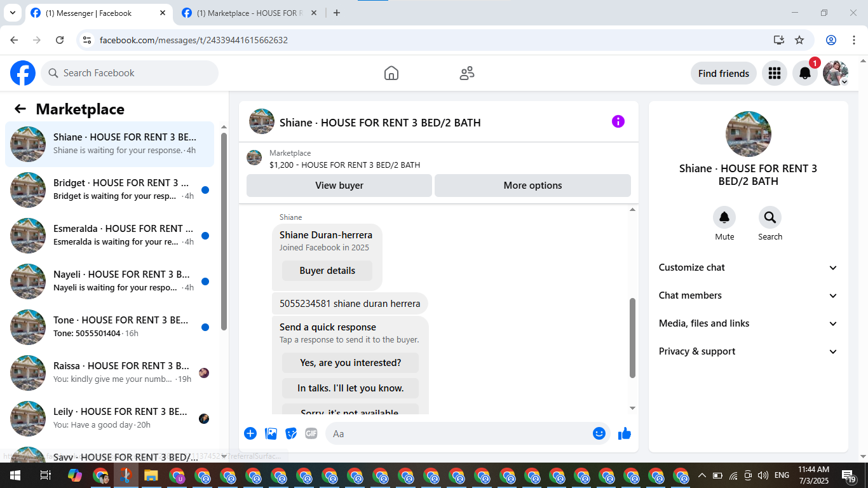Focus the message text box "Aa"

(458, 433)
